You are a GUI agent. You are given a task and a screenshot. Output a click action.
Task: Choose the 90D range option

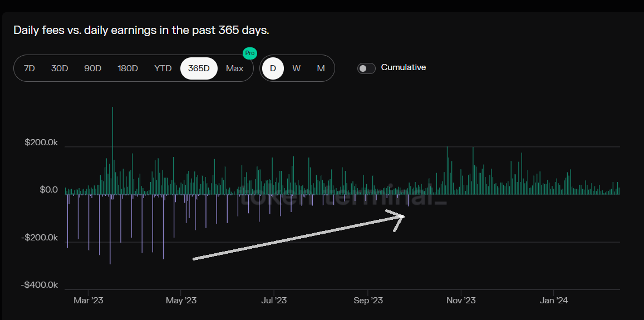tap(93, 68)
